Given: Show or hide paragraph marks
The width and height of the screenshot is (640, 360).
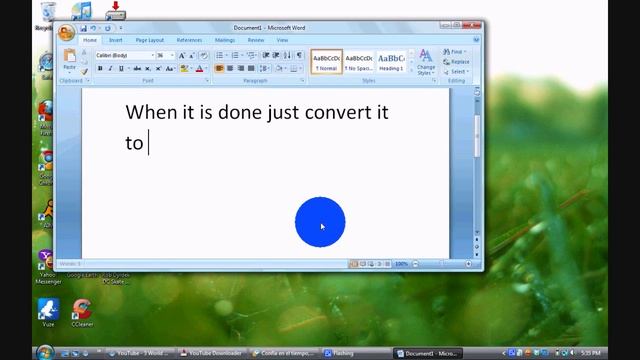Looking at the screenshot, I should click(x=299, y=56).
